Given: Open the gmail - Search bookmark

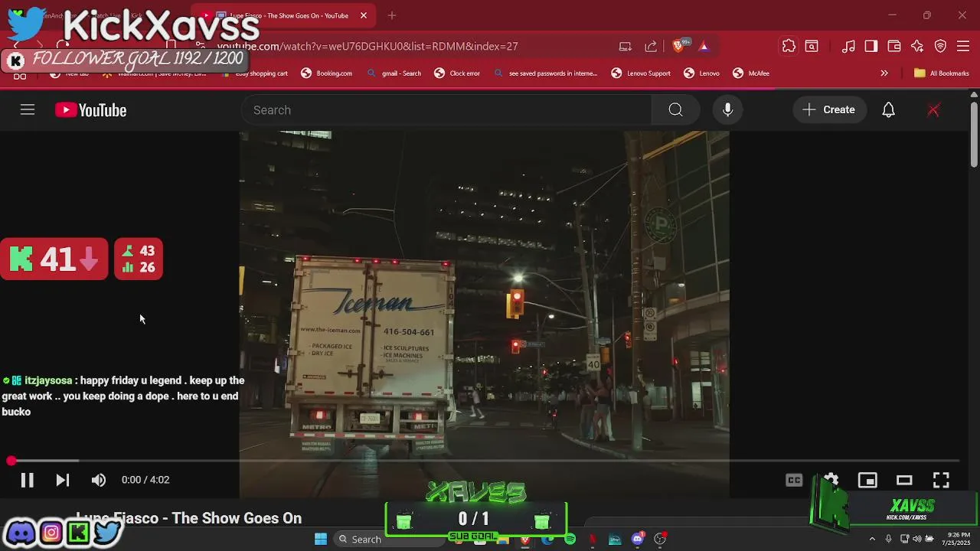Looking at the screenshot, I should point(394,73).
